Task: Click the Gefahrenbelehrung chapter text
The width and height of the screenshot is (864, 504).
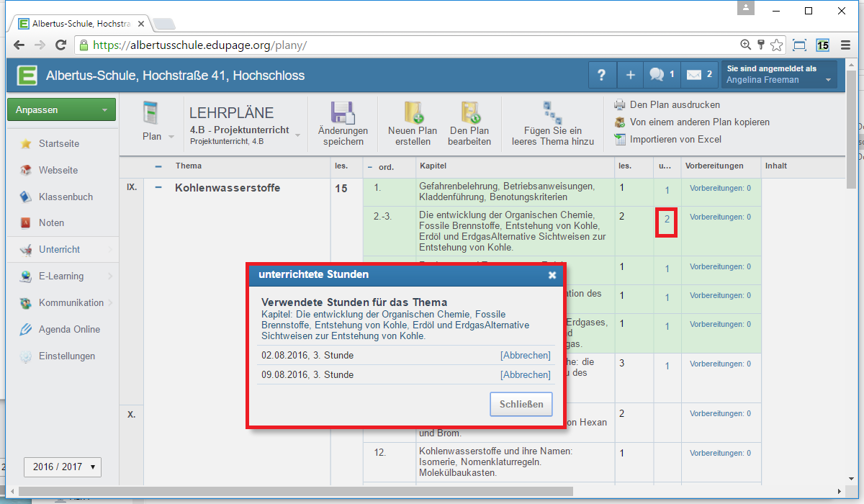Action: [507, 192]
